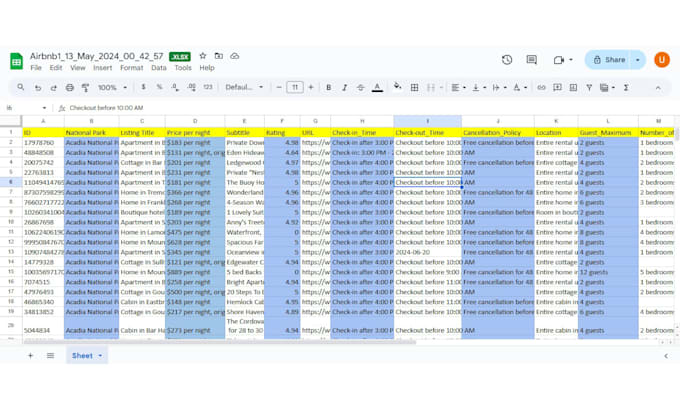Click the move to folder icon

[219, 56]
